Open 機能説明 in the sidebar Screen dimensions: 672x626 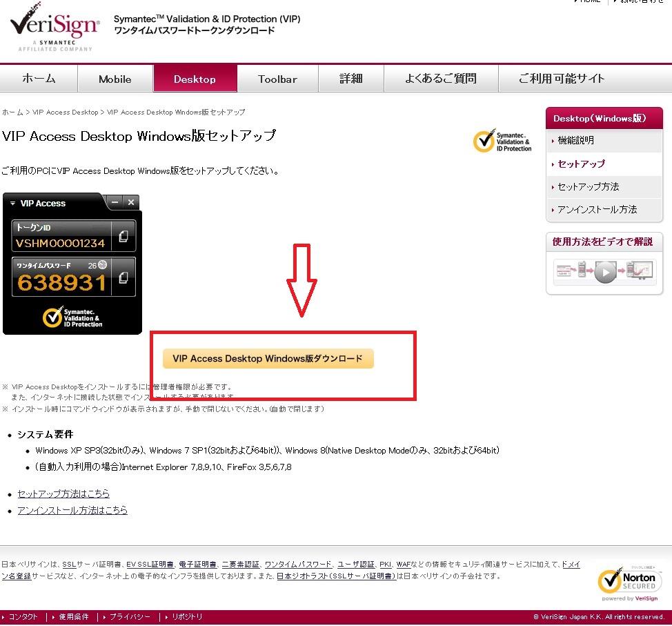pyautogui.click(x=604, y=140)
